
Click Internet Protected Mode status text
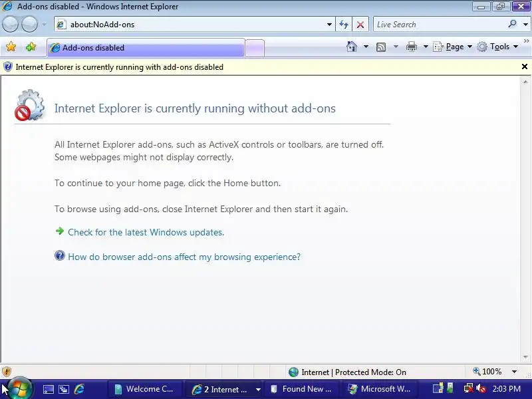[354, 372]
